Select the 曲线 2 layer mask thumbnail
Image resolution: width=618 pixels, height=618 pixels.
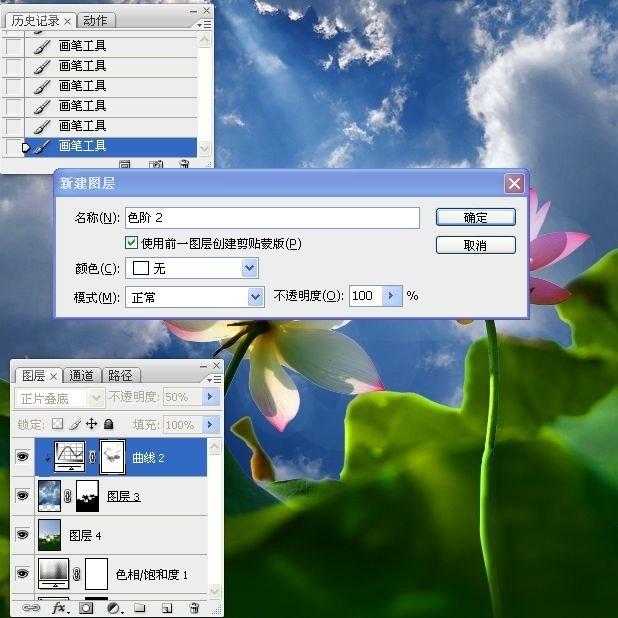pyautogui.click(x=113, y=457)
